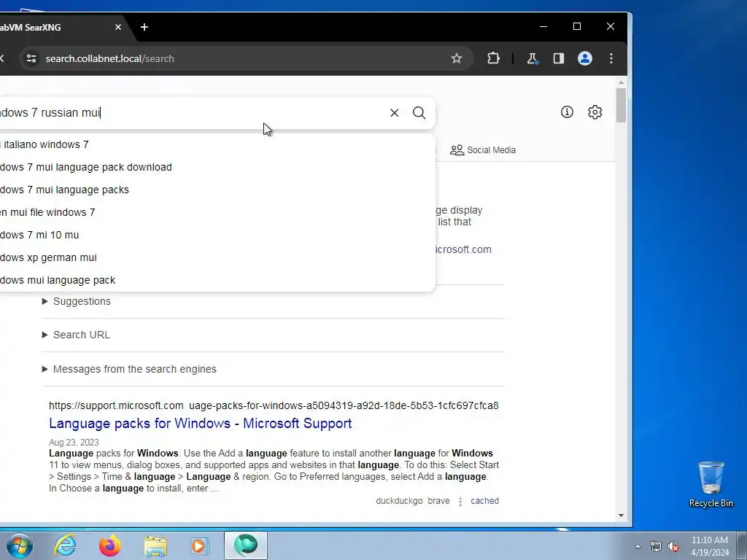The width and height of the screenshot is (747, 560).
Task: Click the search query input field
Action: coord(190,113)
